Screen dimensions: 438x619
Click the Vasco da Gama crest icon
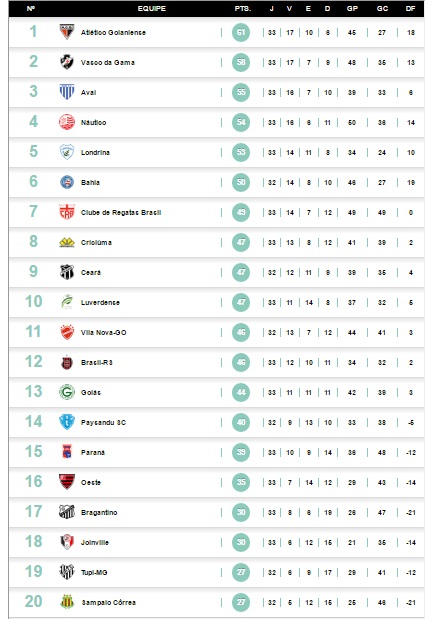67,62
